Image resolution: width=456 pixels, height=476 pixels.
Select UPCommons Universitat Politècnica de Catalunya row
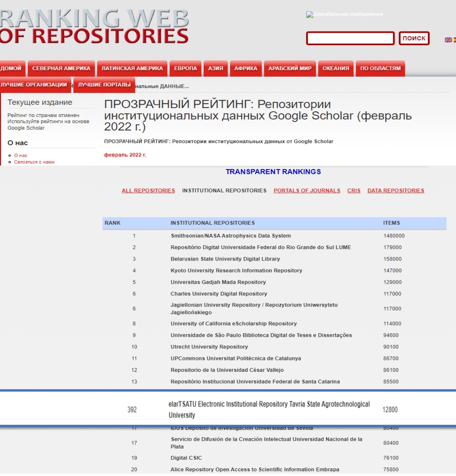(274, 358)
